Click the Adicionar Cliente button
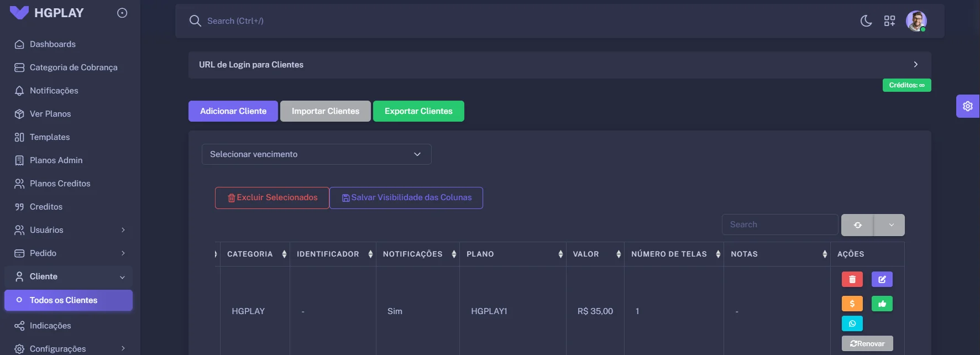Viewport: 980px width, 355px height. 233,111
